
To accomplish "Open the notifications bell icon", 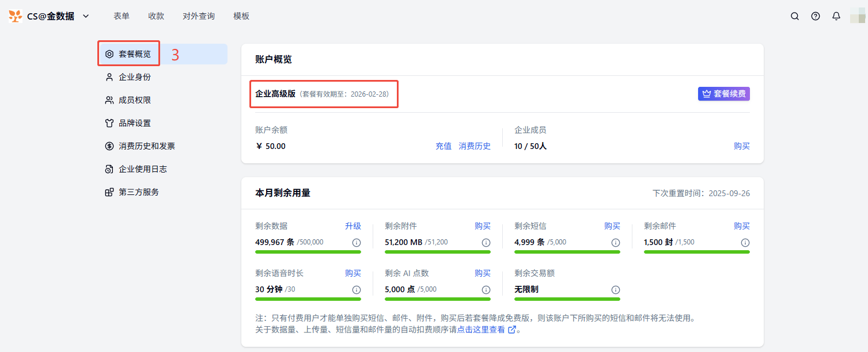I will tap(836, 16).
